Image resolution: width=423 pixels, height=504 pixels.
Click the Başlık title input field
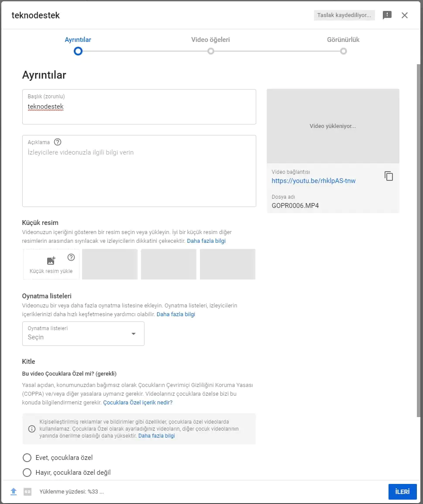(139, 107)
